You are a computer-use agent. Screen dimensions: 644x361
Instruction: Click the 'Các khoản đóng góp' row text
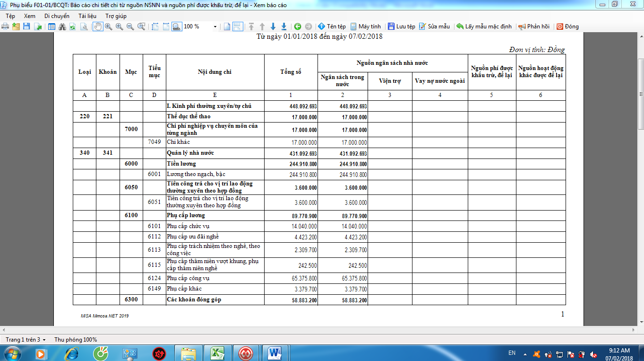194,299
